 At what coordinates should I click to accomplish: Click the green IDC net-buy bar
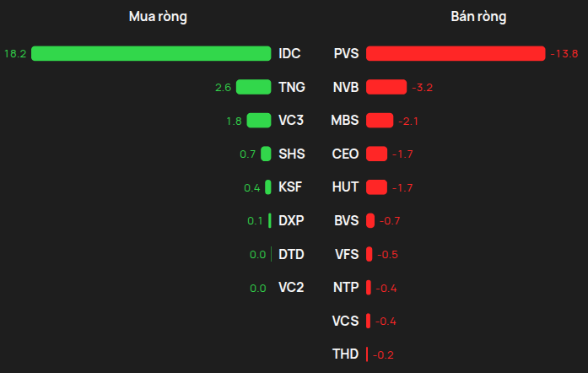(151, 53)
